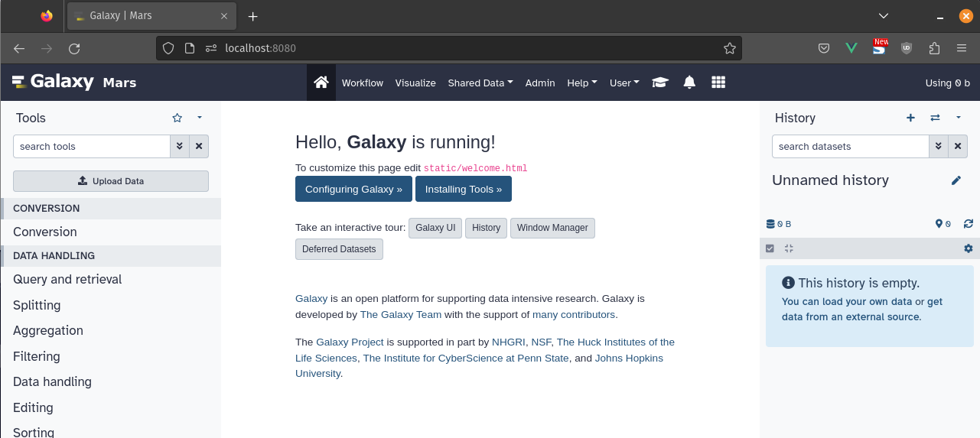Refresh the history with reload icon
Image resolution: width=980 pixels, height=438 pixels.
click(969, 224)
